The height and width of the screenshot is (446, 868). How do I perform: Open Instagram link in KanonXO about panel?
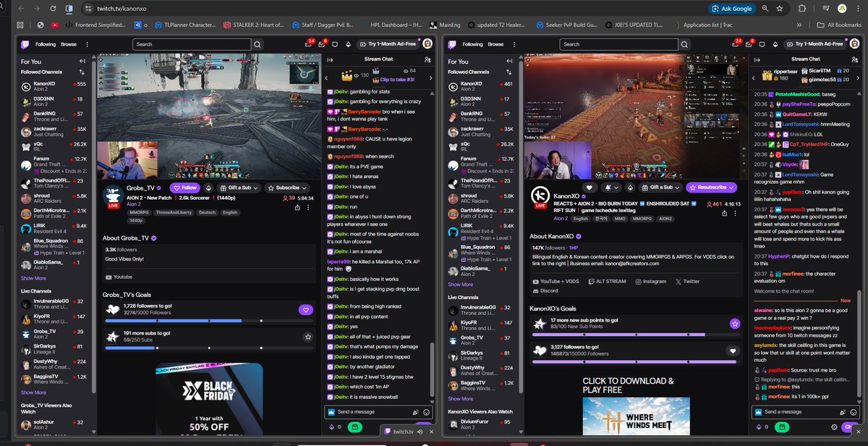tap(650, 281)
